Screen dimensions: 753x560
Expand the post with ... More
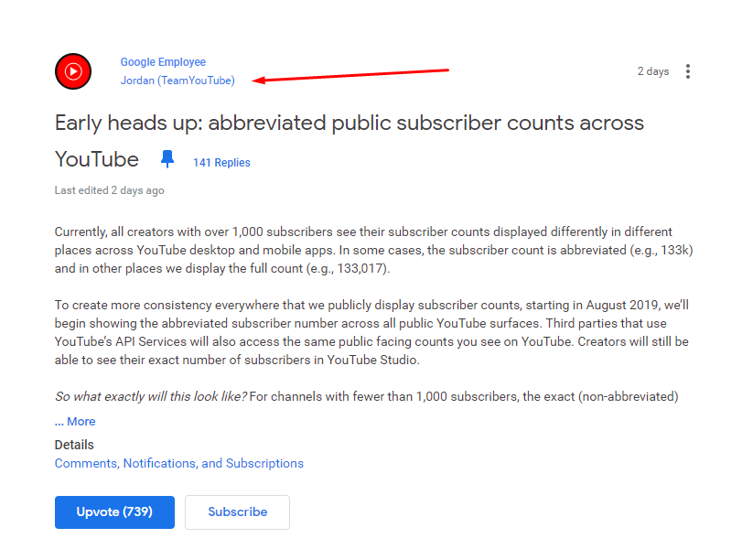tap(75, 421)
